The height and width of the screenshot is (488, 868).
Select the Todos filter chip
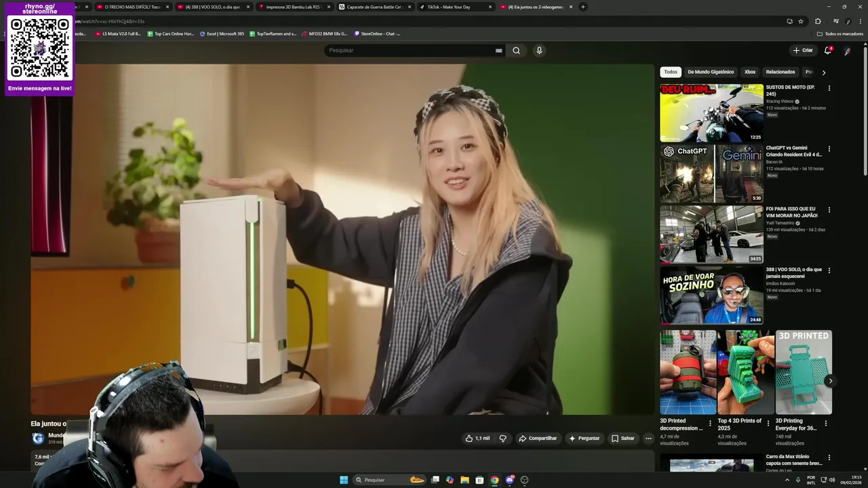click(x=671, y=72)
